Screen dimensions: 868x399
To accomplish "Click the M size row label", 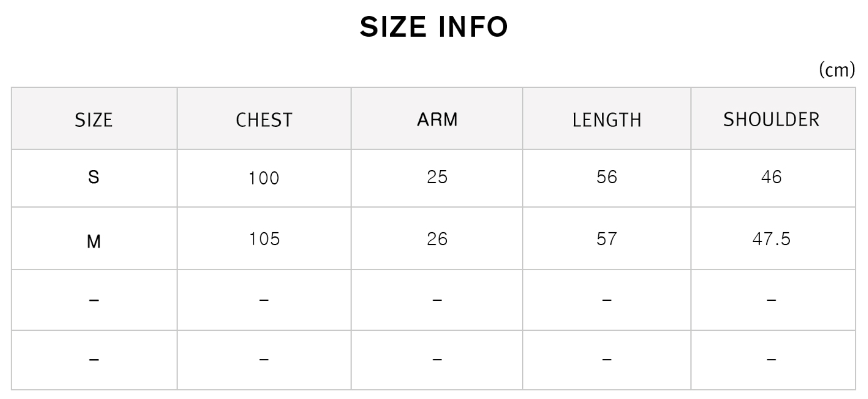I will (x=94, y=241).
